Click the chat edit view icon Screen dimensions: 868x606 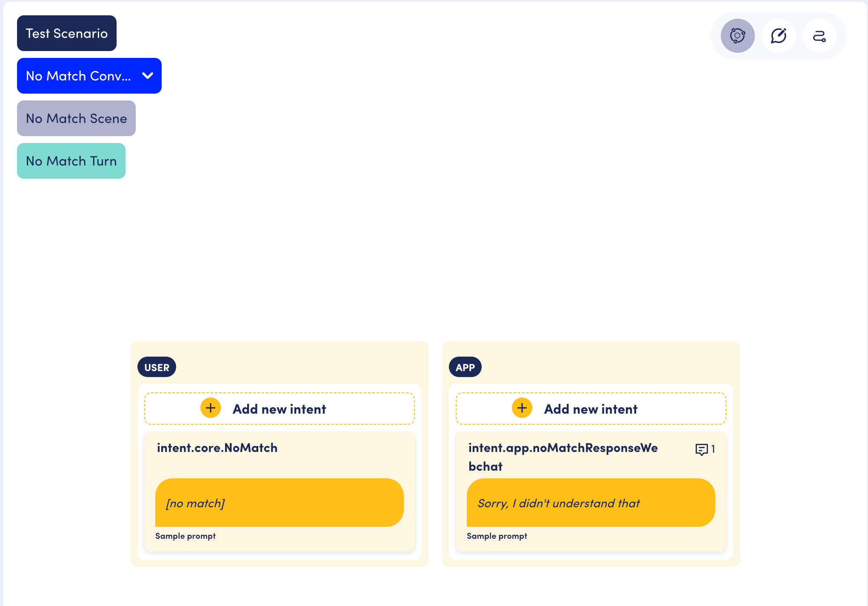point(778,36)
